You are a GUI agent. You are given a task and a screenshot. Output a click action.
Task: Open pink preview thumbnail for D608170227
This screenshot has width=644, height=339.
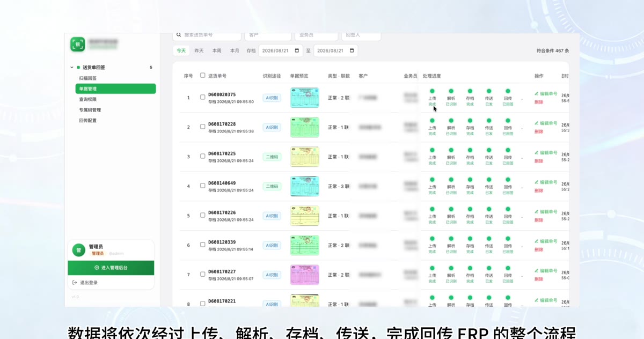click(x=304, y=275)
